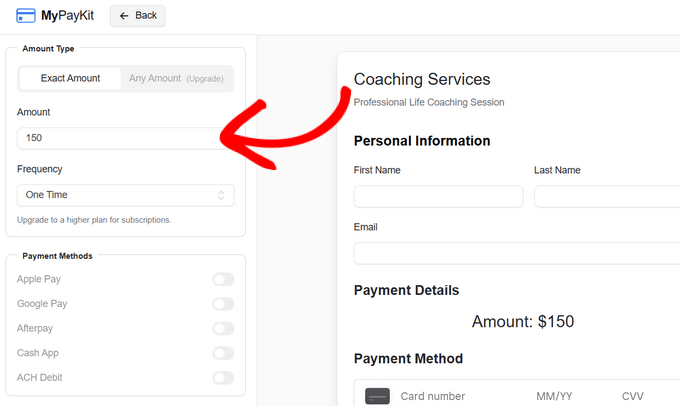This screenshot has height=406, width=680.
Task: Click the First Name field
Action: point(438,196)
